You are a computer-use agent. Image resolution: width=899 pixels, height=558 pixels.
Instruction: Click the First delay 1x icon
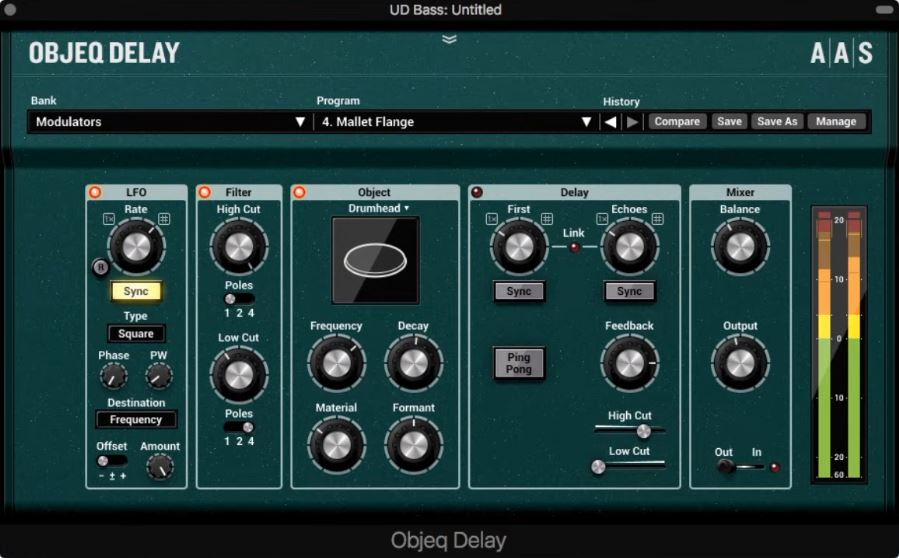[491, 218]
